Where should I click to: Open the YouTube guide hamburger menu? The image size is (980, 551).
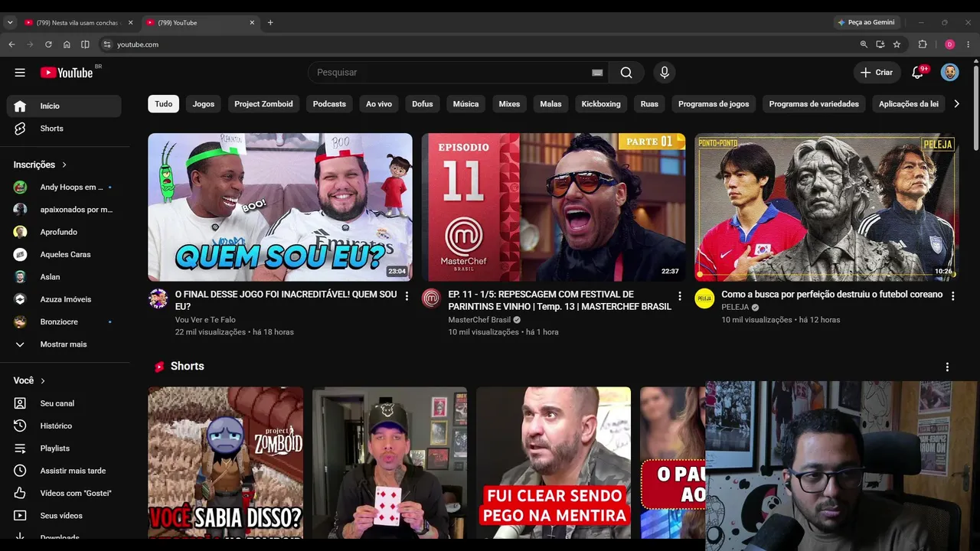(20, 73)
